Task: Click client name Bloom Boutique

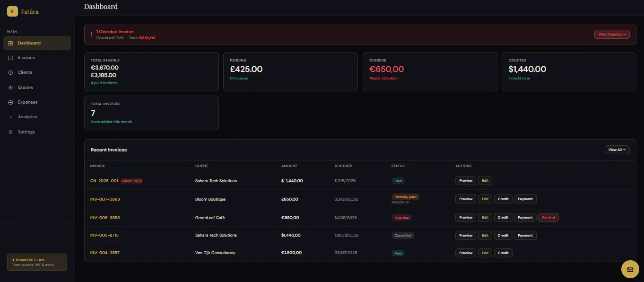Action: click(210, 199)
